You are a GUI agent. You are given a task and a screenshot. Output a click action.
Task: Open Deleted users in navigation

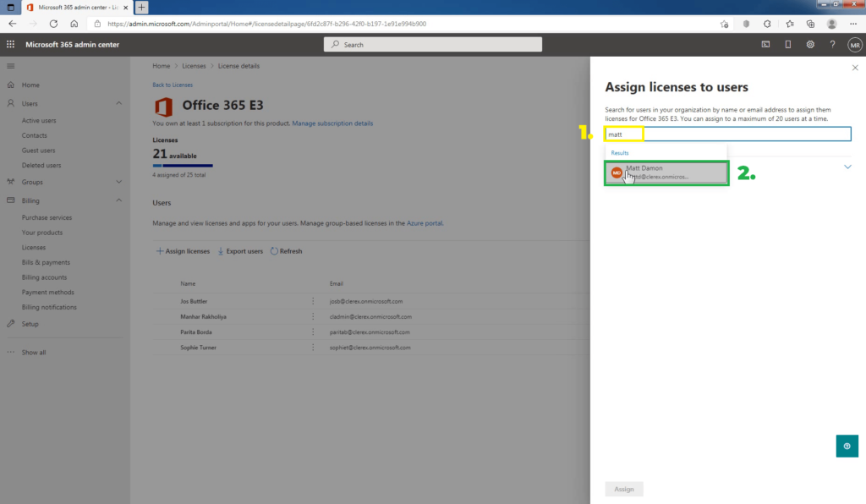[x=41, y=165]
